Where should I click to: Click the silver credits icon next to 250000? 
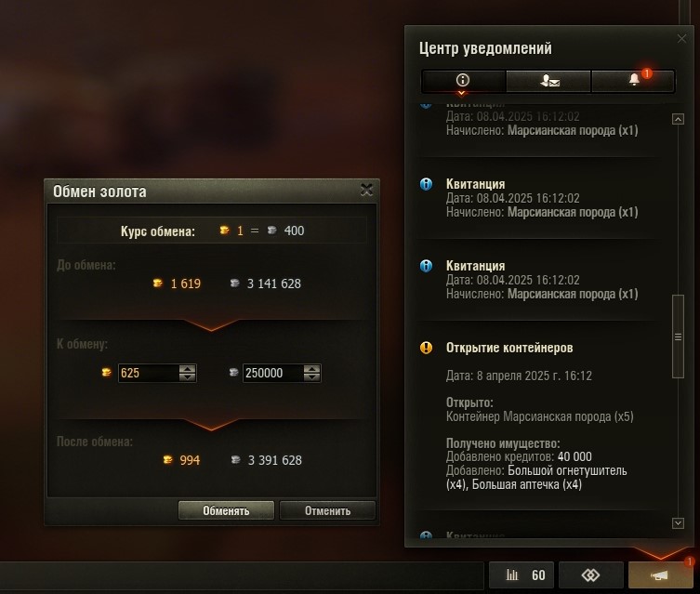233,372
